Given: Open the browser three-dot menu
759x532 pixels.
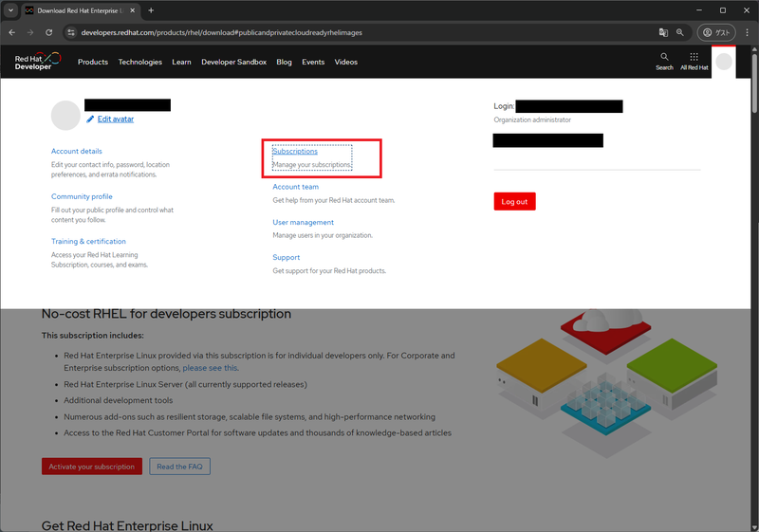Looking at the screenshot, I should [747, 32].
